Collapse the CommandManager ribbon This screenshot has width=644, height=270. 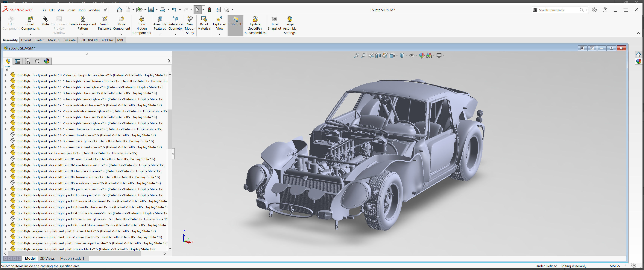(x=639, y=33)
